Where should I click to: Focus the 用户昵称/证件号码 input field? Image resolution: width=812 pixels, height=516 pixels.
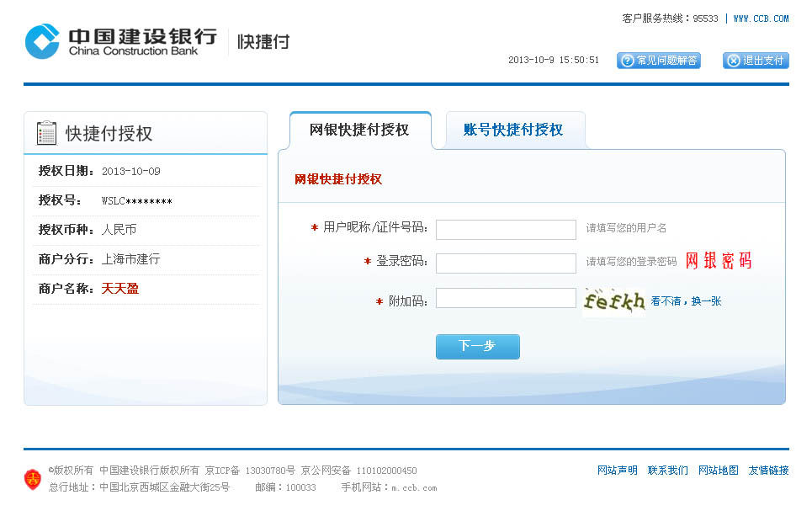(x=506, y=230)
